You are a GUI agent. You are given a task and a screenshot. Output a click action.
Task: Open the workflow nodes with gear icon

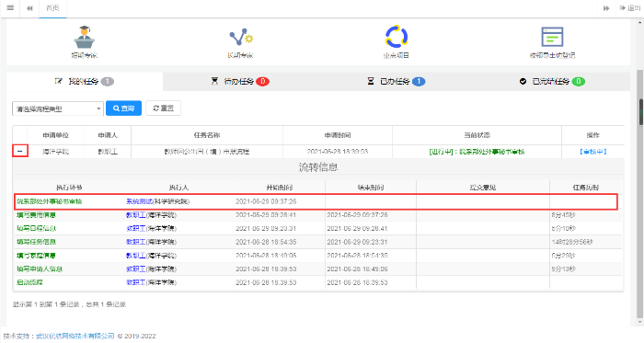point(241,38)
